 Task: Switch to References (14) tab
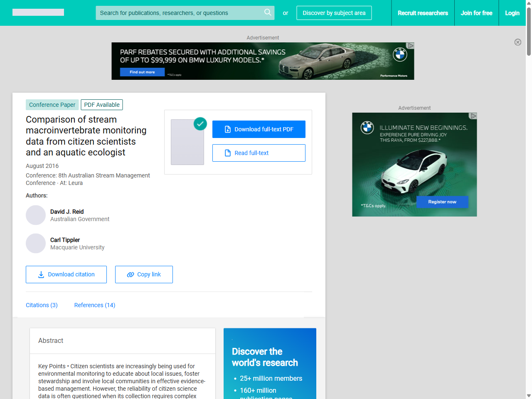coord(95,305)
